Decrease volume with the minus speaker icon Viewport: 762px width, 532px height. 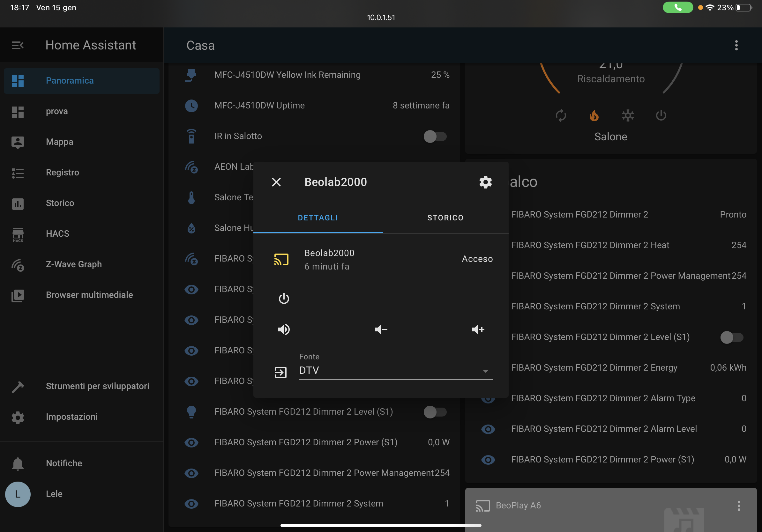pos(381,329)
